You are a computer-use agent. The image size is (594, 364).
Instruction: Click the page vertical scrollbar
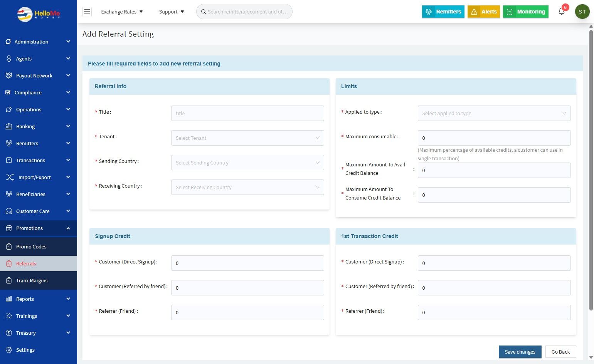591,169
